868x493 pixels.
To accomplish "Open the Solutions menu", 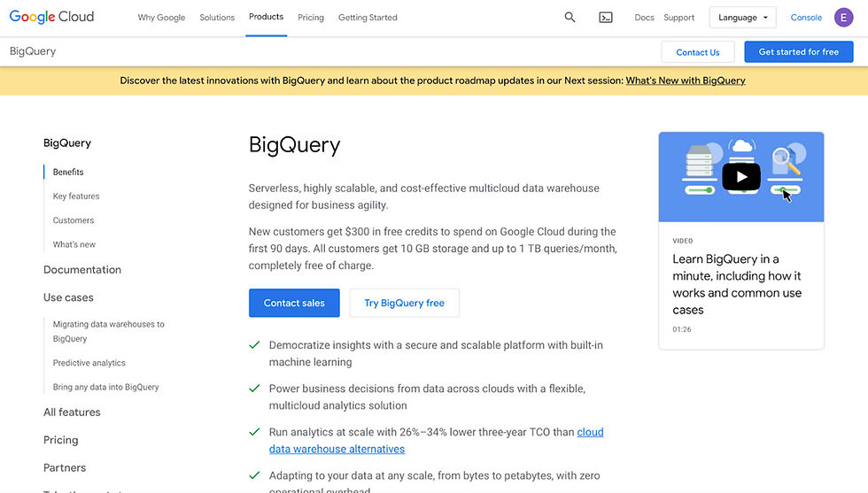I will [217, 17].
